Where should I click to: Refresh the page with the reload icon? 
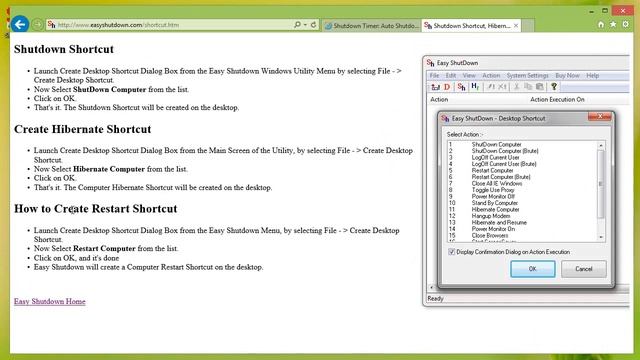313,25
